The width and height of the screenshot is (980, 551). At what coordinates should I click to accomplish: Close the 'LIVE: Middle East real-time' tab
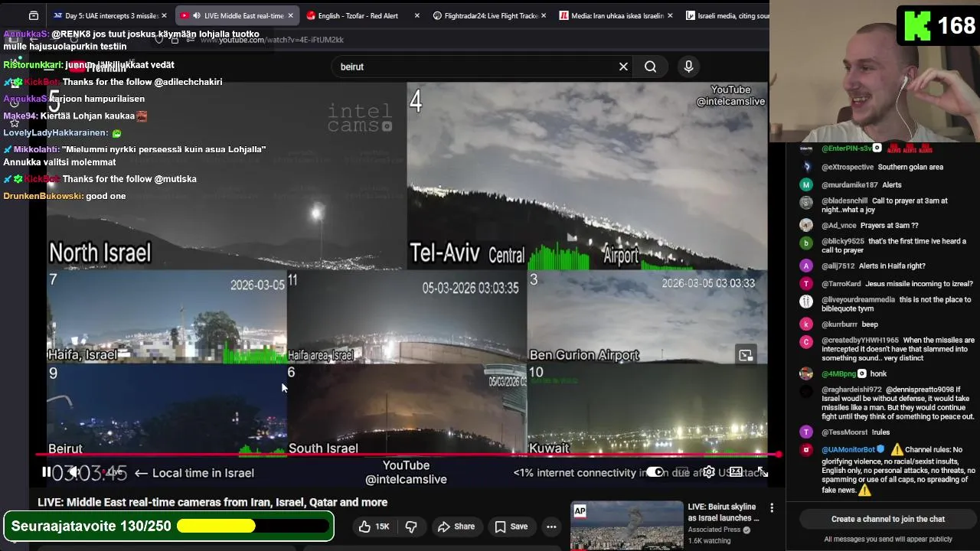click(290, 15)
